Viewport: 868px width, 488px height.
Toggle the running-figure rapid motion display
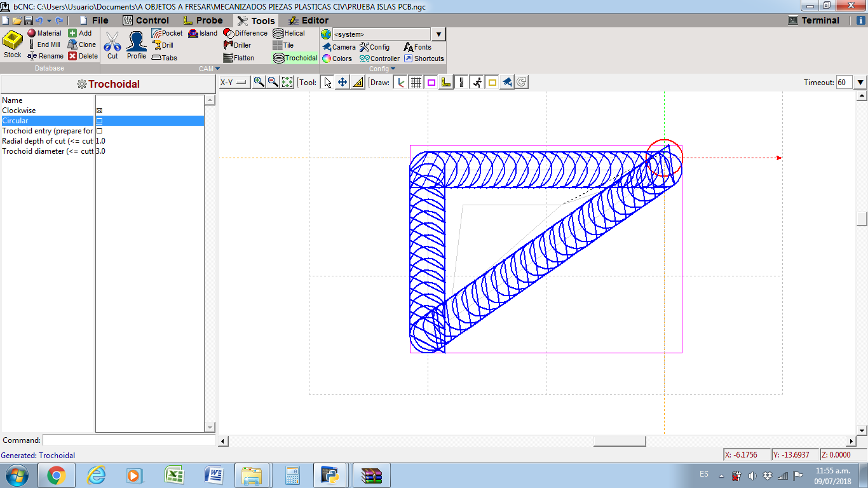tap(477, 82)
